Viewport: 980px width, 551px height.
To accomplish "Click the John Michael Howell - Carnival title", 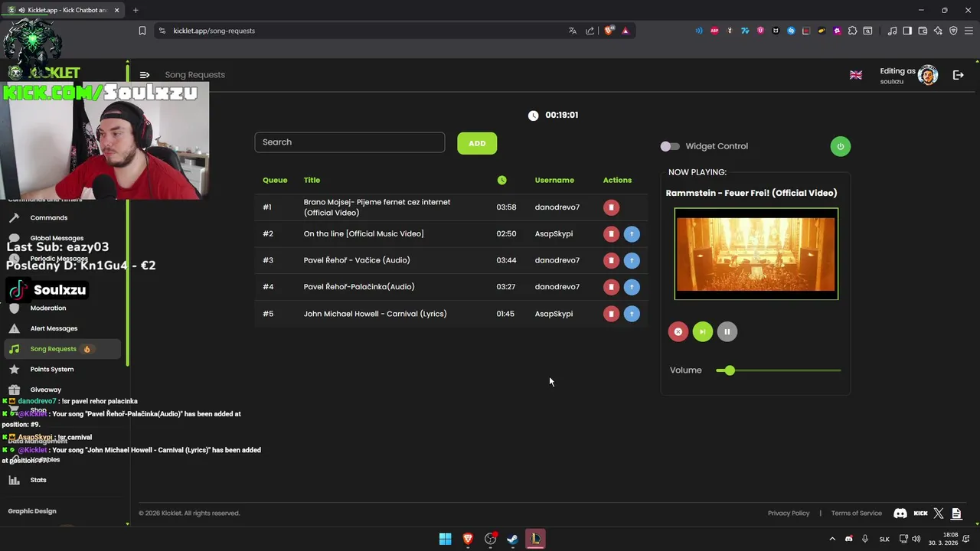I will click(375, 314).
